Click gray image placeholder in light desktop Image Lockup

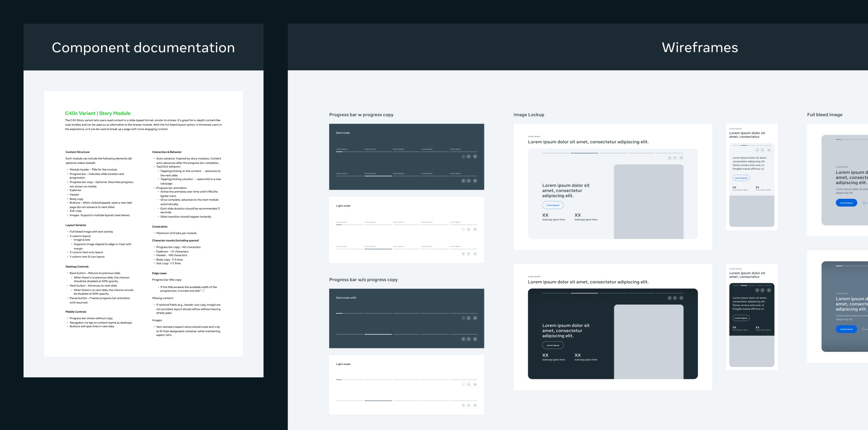(x=648, y=202)
